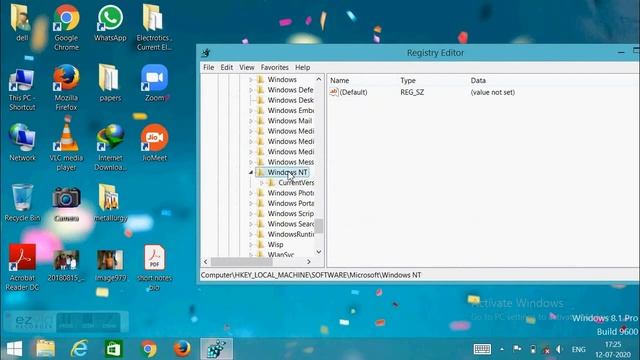640x360 pixels.
Task: Open the Help menu in Registry Editor
Action: (x=302, y=67)
